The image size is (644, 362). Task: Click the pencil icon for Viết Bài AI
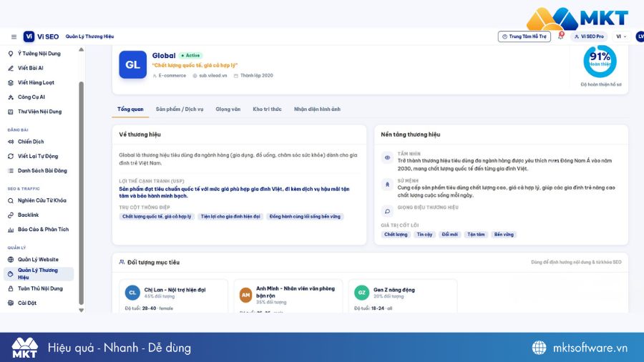[11, 68]
